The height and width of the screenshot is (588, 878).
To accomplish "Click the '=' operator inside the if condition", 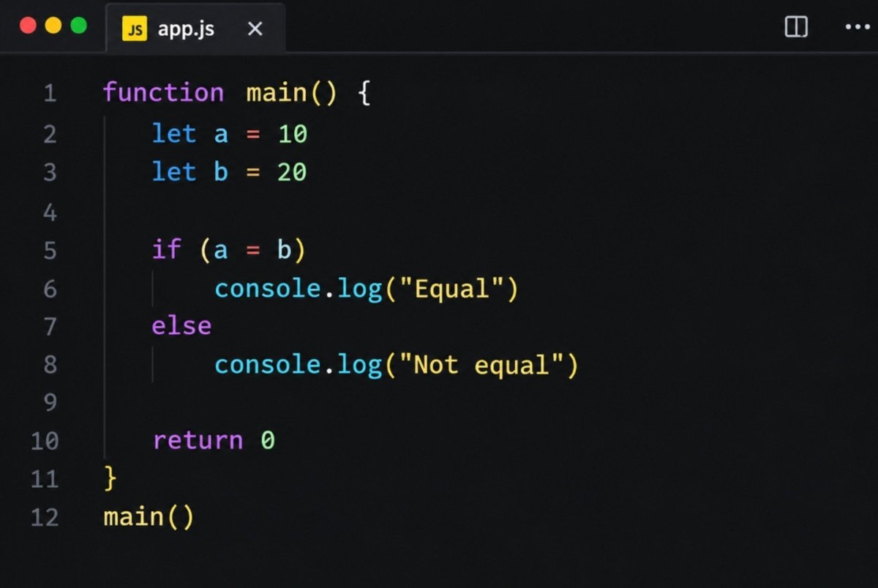I will click(x=253, y=252).
